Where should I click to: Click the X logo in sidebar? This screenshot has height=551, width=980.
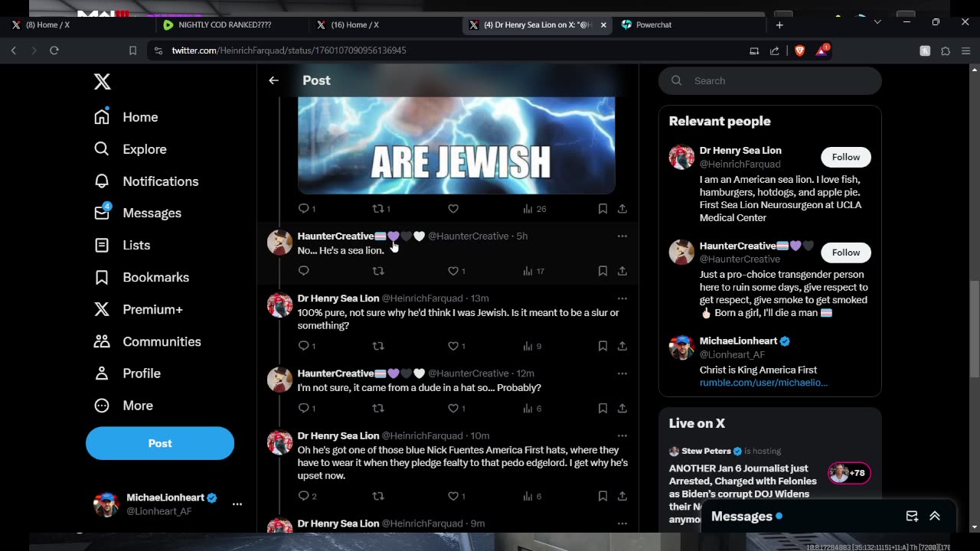102,82
